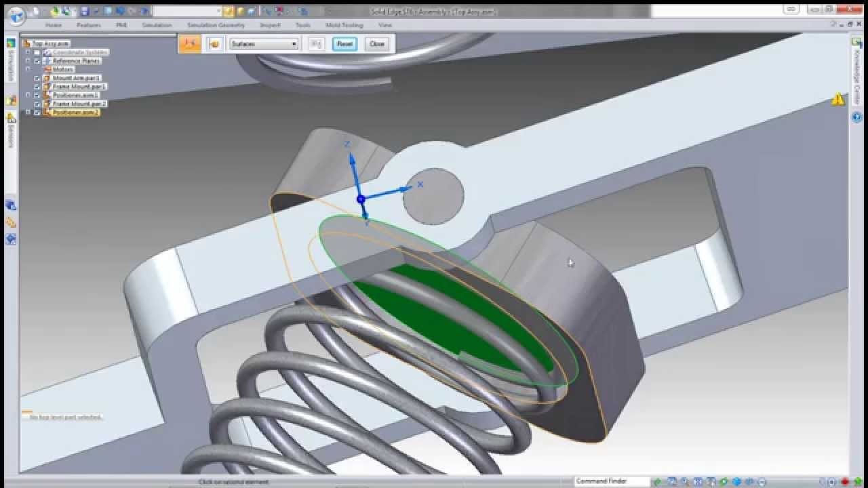This screenshot has height=488, width=868.
Task: Toggle the Coordinate Systems checkbox
Action: [37, 52]
